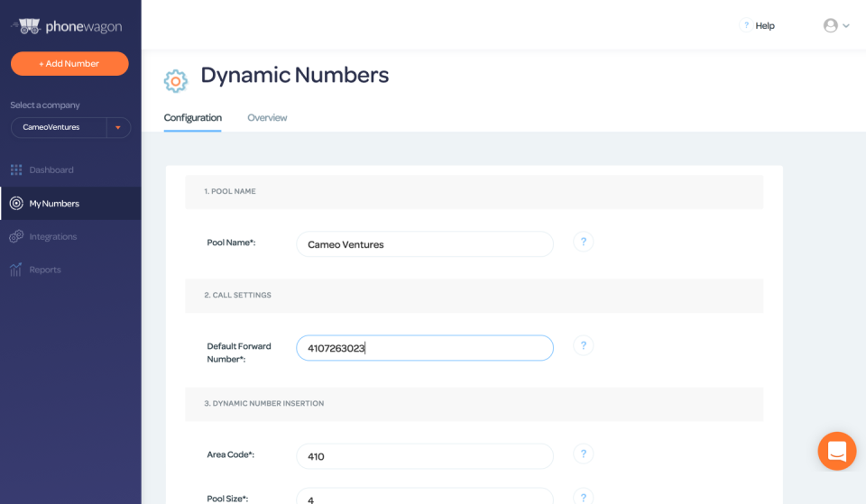The width and height of the screenshot is (866, 504).
Task: Show help tooltip for Pool Size
Action: (583, 497)
